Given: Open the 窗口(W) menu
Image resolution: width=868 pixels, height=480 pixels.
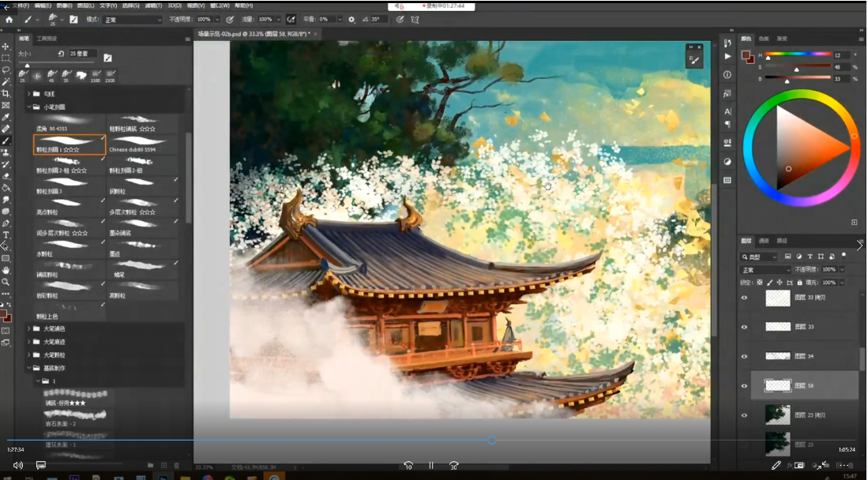Looking at the screenshot, I should point(220,6).
